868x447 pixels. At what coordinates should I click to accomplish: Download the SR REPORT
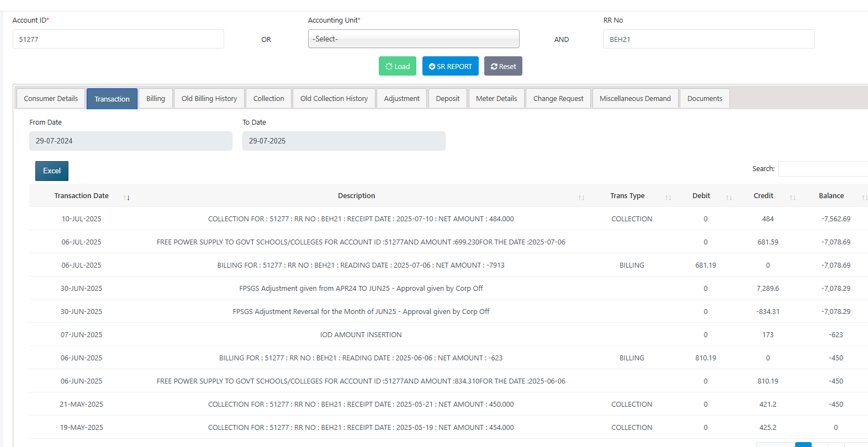pyautogui.click(x=450, y=66)
